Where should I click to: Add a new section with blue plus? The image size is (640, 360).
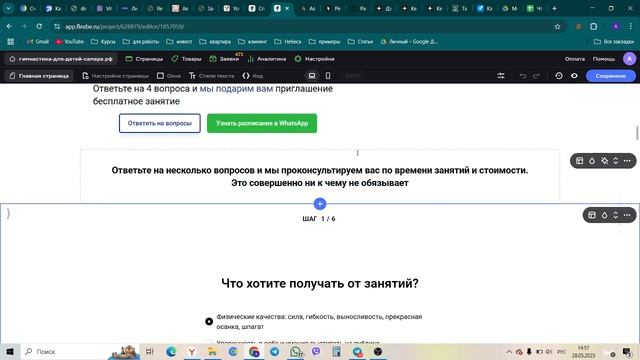point(320,204)
